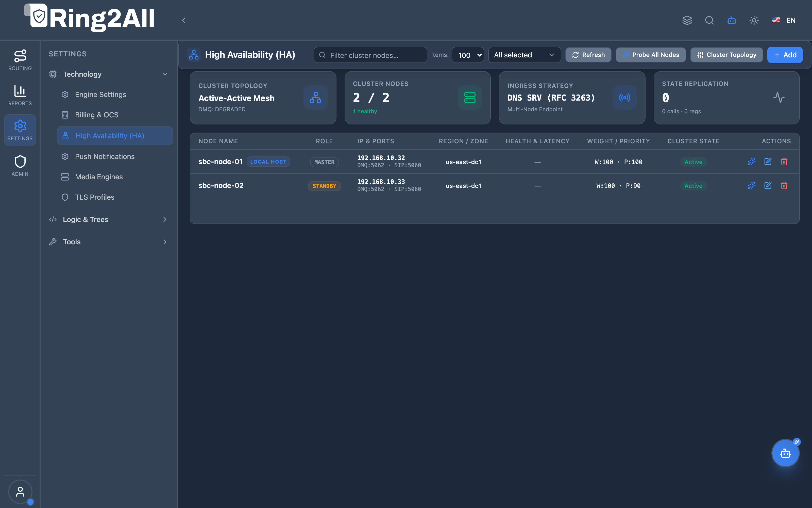Delete the sbc-node-02 node

click(784, 185)
